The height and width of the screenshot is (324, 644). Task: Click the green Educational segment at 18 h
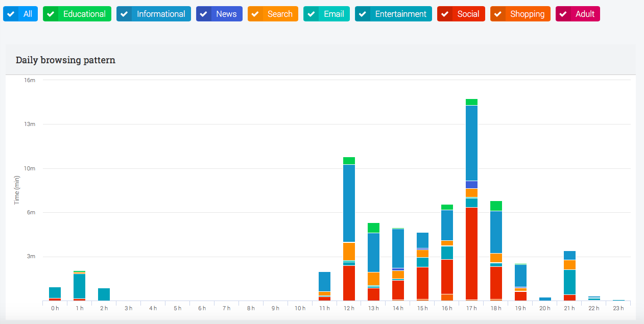496,206
